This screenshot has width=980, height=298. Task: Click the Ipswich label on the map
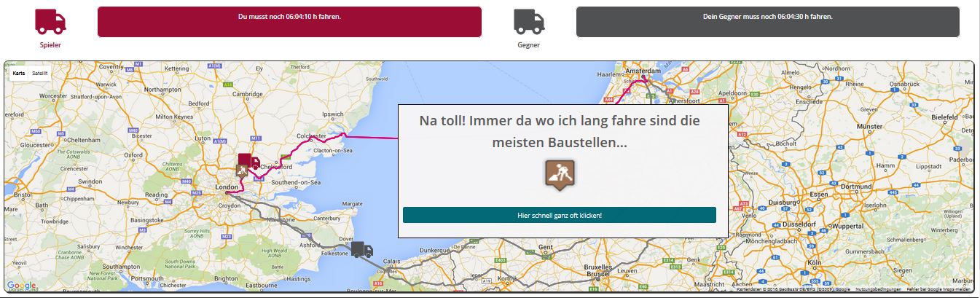coord(332,114)
